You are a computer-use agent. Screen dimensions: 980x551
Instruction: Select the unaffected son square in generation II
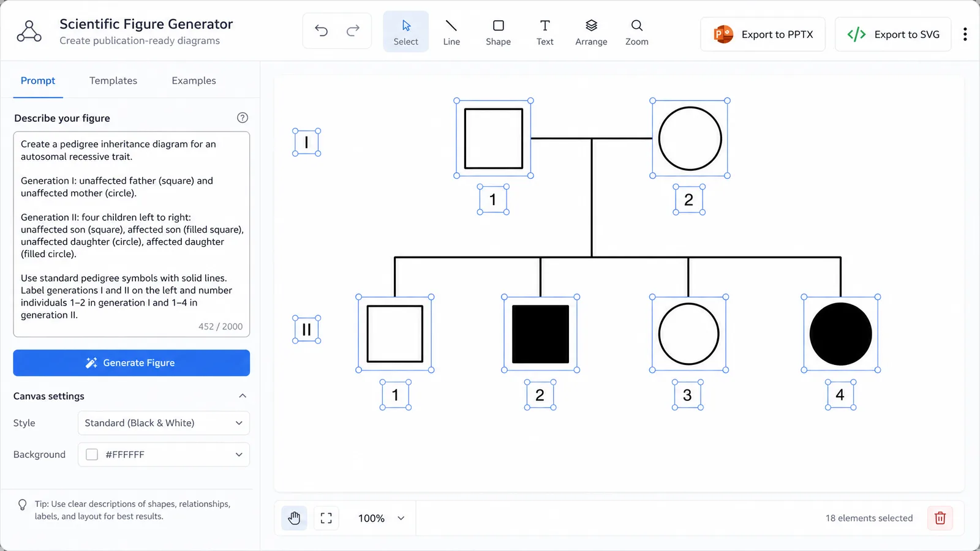pyautogui.click(x=395, y=334)
